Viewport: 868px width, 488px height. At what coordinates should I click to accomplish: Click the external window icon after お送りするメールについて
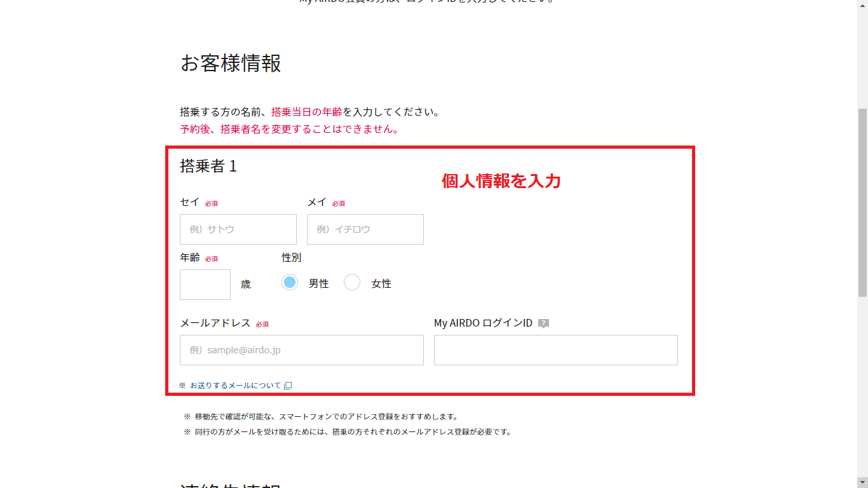coord(288,386)
